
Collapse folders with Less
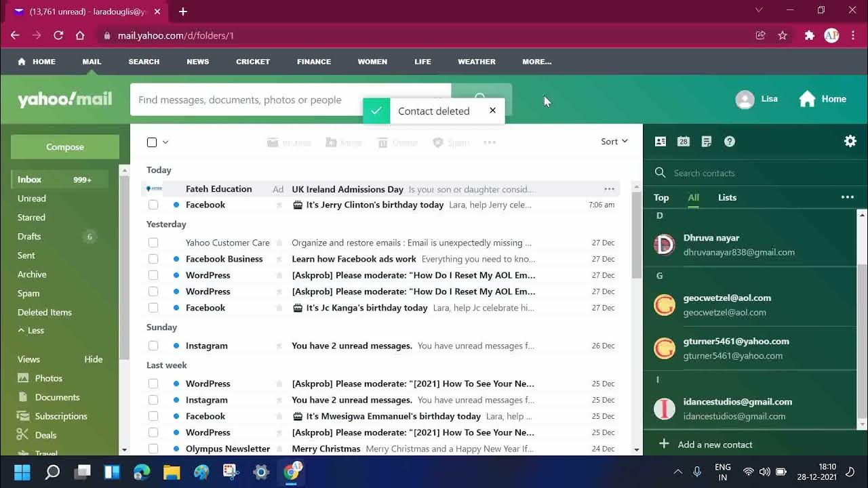(31, 331)
